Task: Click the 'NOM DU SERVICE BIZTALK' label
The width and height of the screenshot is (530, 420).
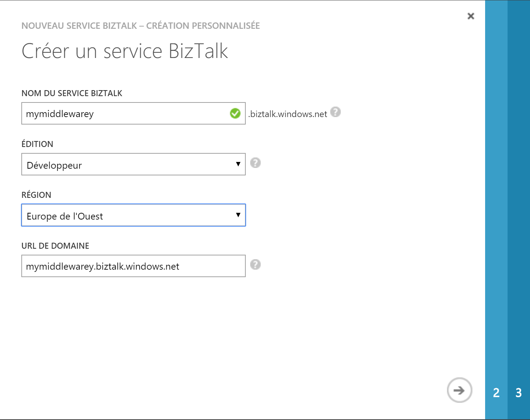Action: pos(72,93)
